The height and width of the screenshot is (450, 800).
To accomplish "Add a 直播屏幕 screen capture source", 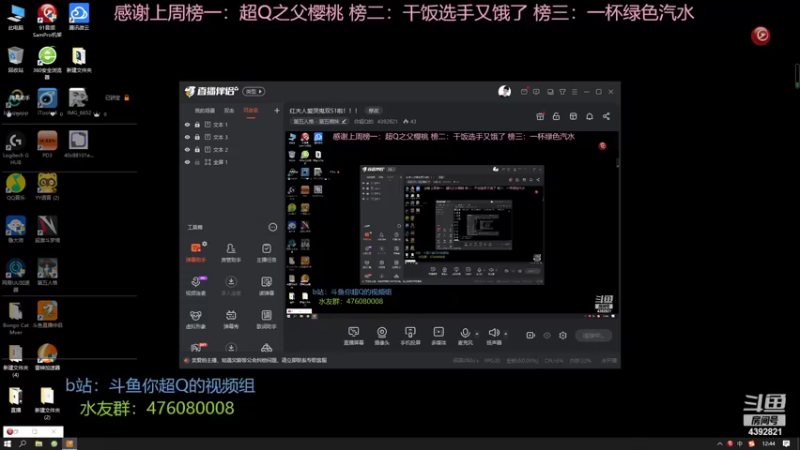I will pos(353,336).
